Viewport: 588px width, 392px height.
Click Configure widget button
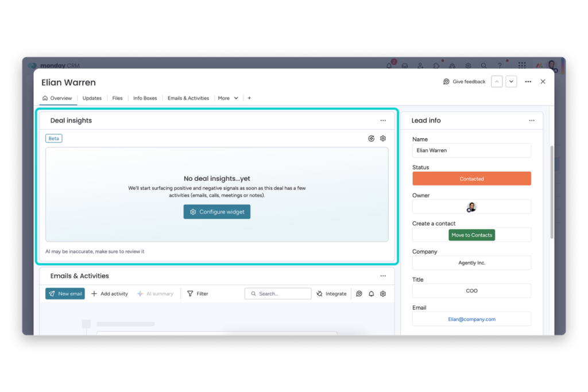click(216, 212)
